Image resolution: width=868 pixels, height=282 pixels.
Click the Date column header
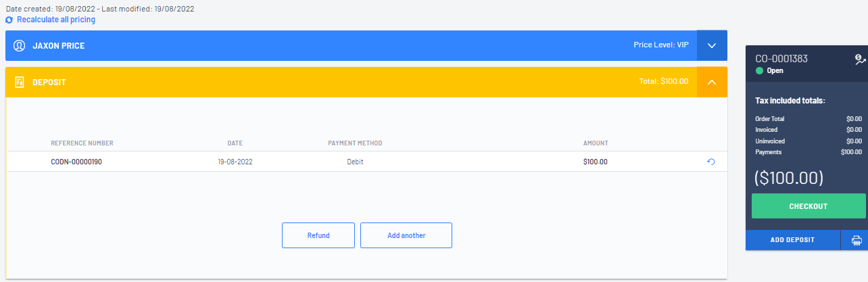click(x=235, y=143)
